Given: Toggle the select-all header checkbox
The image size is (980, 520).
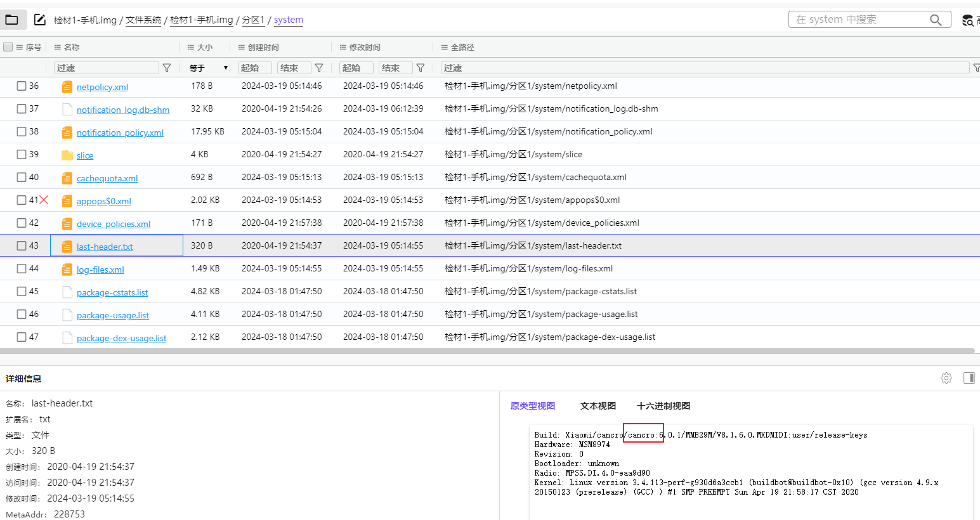Looking at the screenshot, I should (8, 47).
